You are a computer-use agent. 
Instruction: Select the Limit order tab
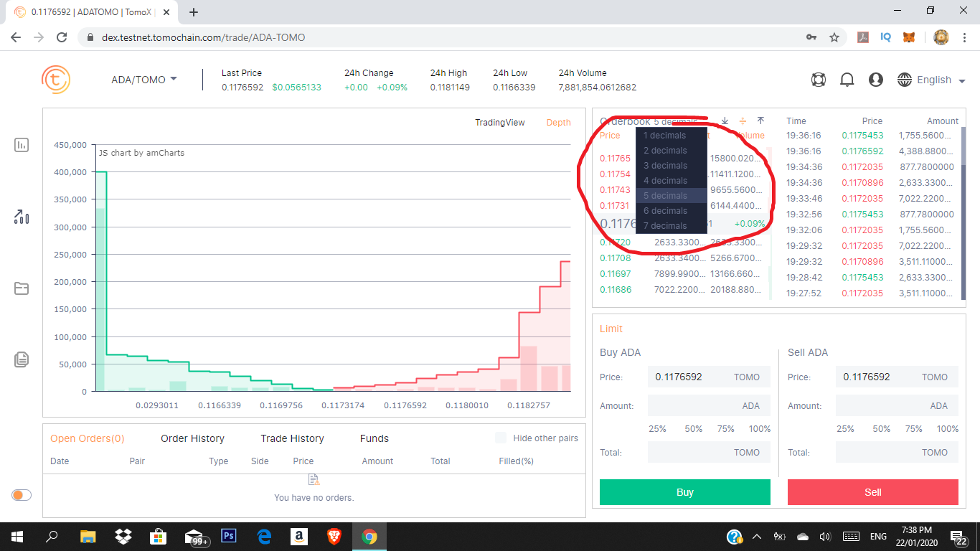coord(611,329)
